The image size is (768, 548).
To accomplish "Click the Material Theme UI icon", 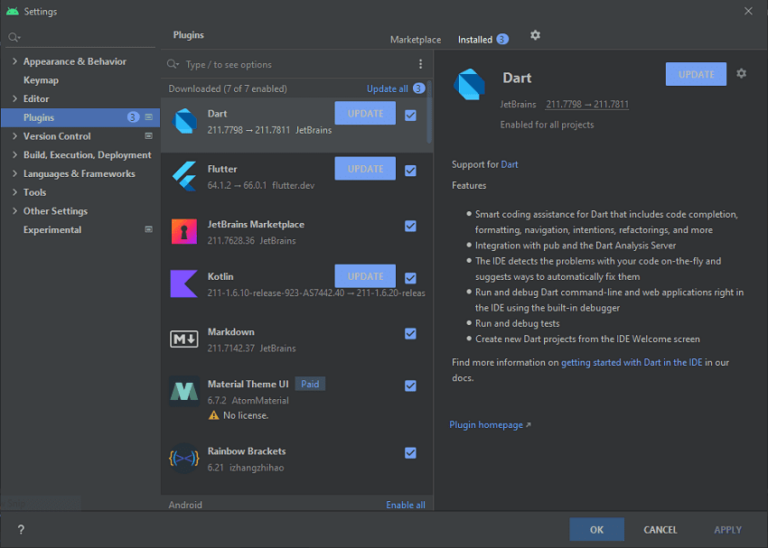I will [184, 392].
